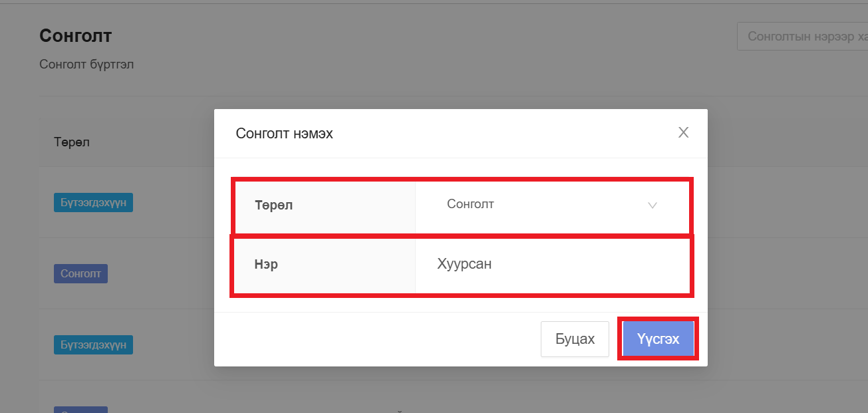Click the Төрөл column header in table

tap(72, 142)
